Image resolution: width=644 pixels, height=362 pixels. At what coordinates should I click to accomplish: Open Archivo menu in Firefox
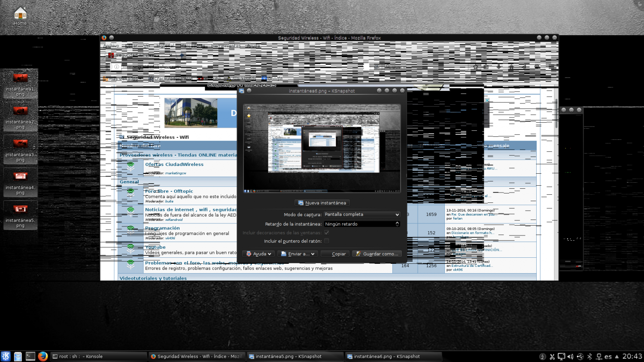coord(111,46)
